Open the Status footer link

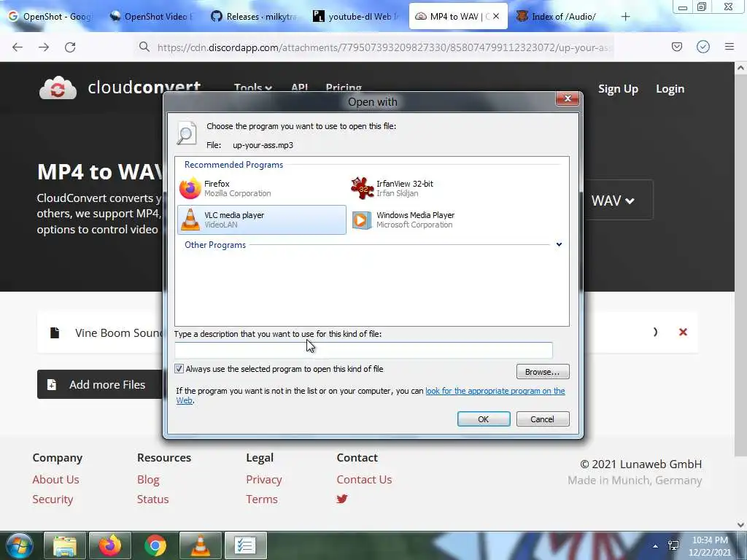(153, 499)
